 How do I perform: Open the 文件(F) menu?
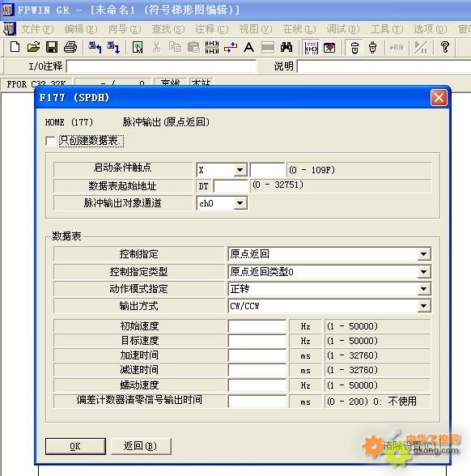[x=37, y=29]
